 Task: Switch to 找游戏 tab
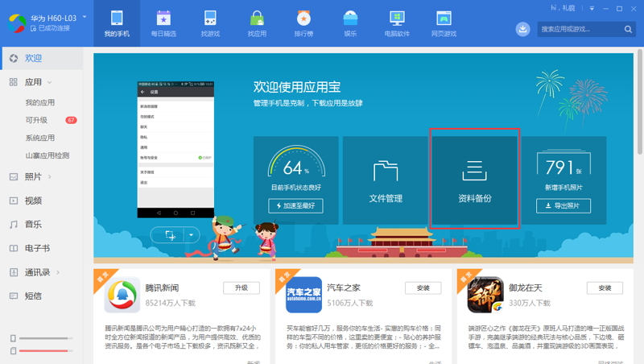pos(210,23)
